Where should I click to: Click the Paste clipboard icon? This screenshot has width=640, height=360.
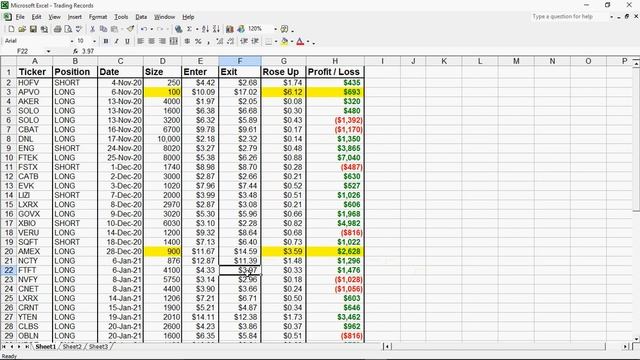[114, 29]
